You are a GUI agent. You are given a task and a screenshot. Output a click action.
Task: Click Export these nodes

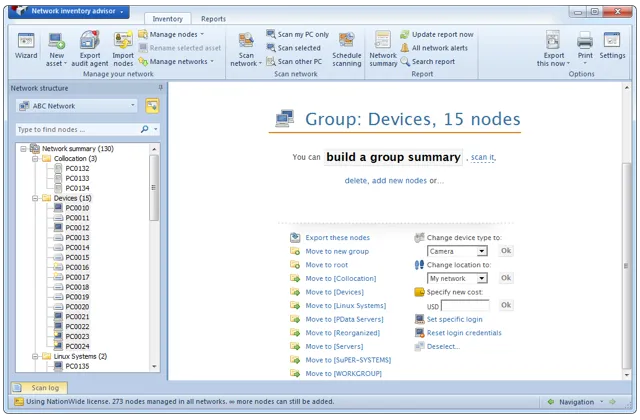click(x=338, y=238)
